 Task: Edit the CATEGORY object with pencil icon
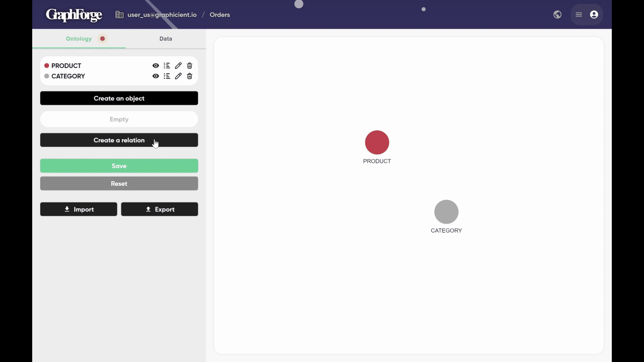coord(178,76)
